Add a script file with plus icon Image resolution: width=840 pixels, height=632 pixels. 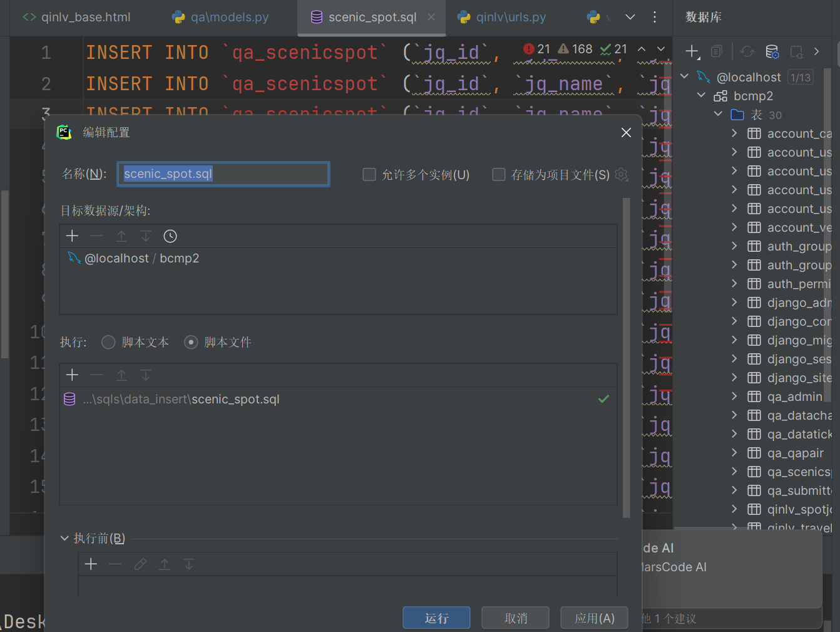73,375
